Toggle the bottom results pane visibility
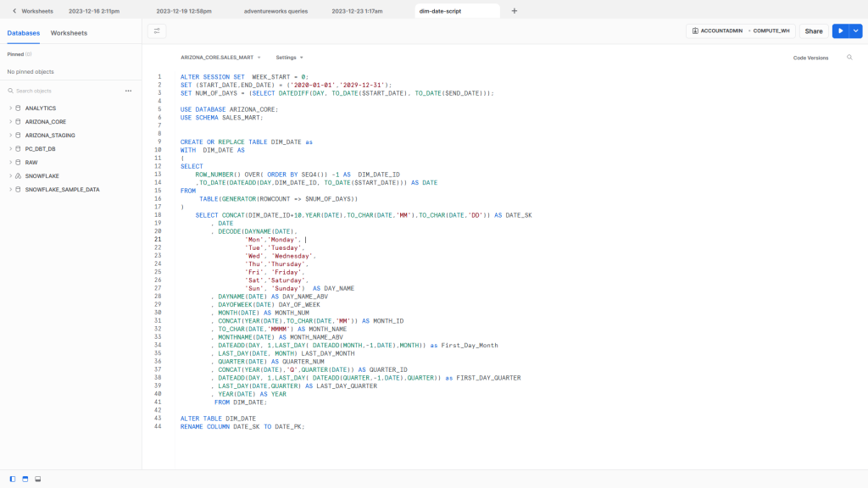The image size is (868, 488). 38,479
